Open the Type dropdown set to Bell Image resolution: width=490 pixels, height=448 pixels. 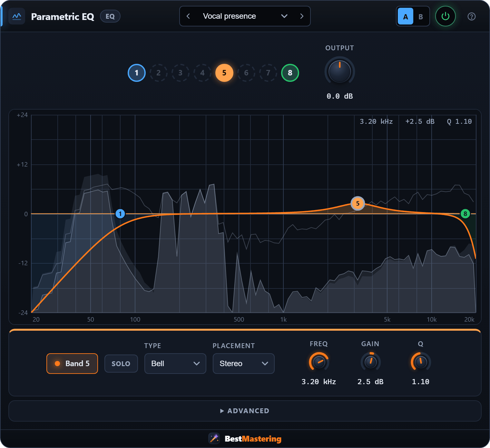tap(175, 364)
